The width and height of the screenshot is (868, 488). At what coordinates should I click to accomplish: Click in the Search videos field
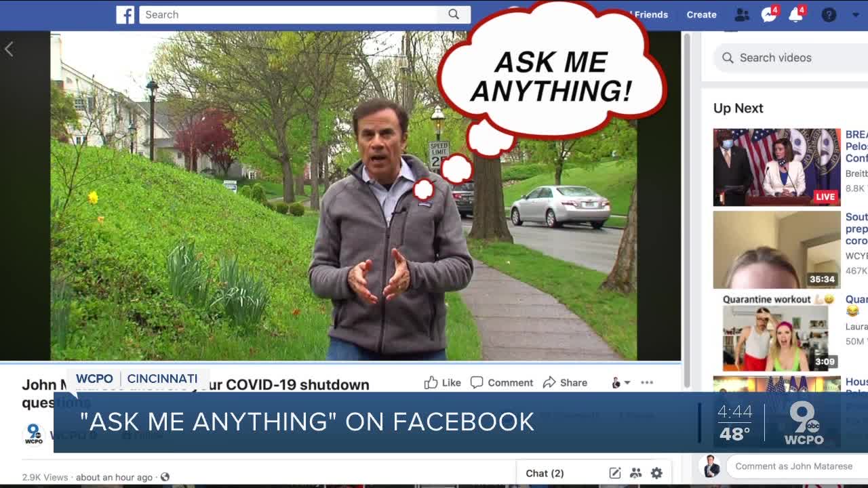tap(791, 58)
